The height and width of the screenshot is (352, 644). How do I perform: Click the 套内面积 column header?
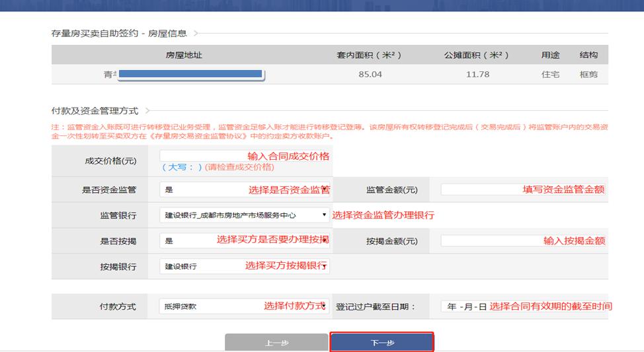(369, 55)
